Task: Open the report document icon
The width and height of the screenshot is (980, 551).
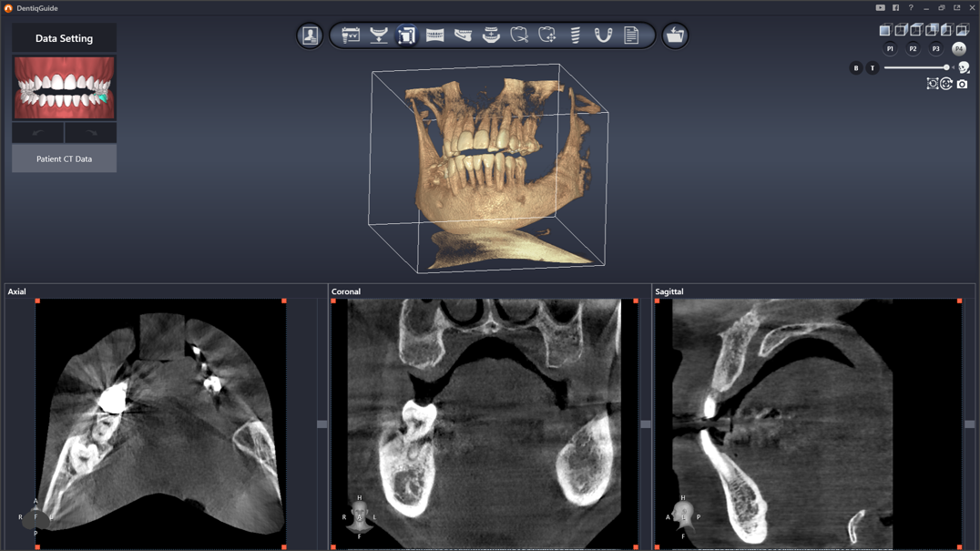Action: (631, 36)
